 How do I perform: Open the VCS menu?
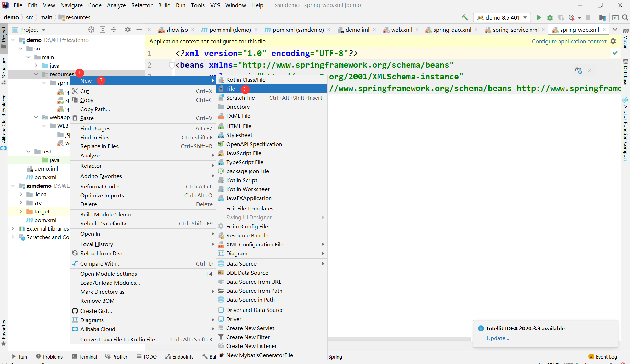click(215, 5)
